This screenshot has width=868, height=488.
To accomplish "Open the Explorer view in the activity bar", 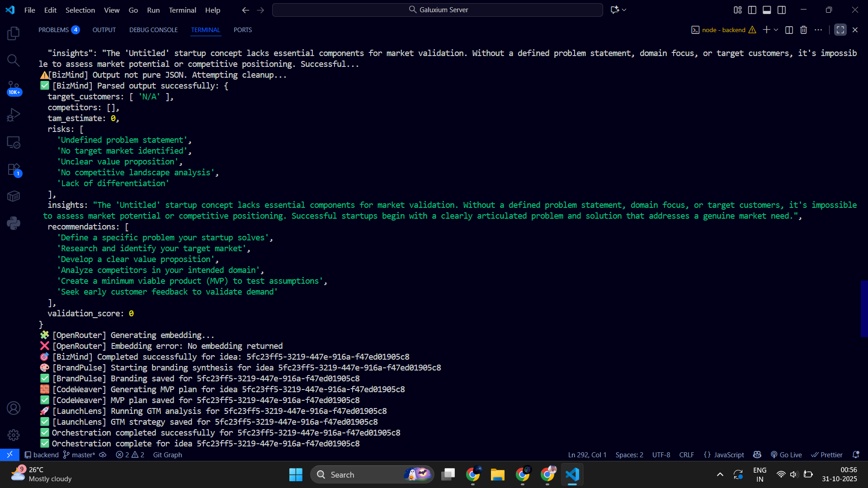I will (x=14, y=33).
